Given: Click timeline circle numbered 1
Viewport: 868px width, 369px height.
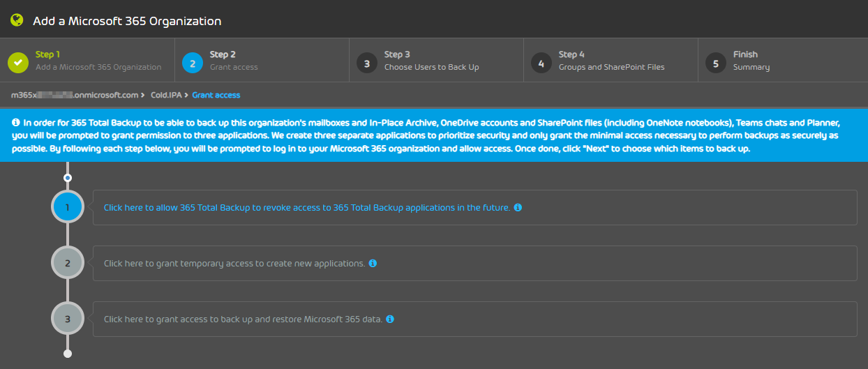Looking at the screenshot, I should point(68,207).
